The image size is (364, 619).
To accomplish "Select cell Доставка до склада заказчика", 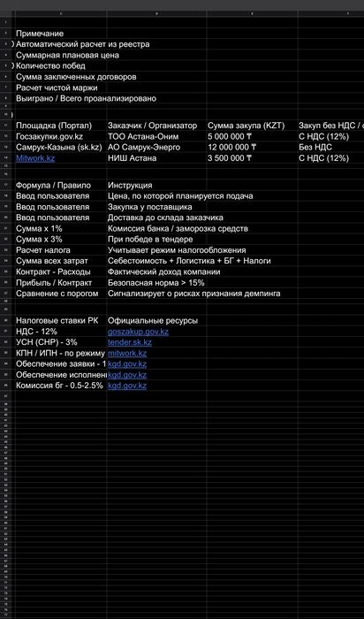I will [x=165, y=218].
